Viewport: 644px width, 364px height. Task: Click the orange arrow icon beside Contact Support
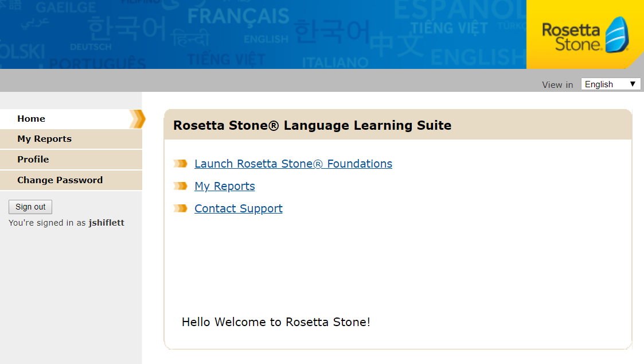pos(180,208)
